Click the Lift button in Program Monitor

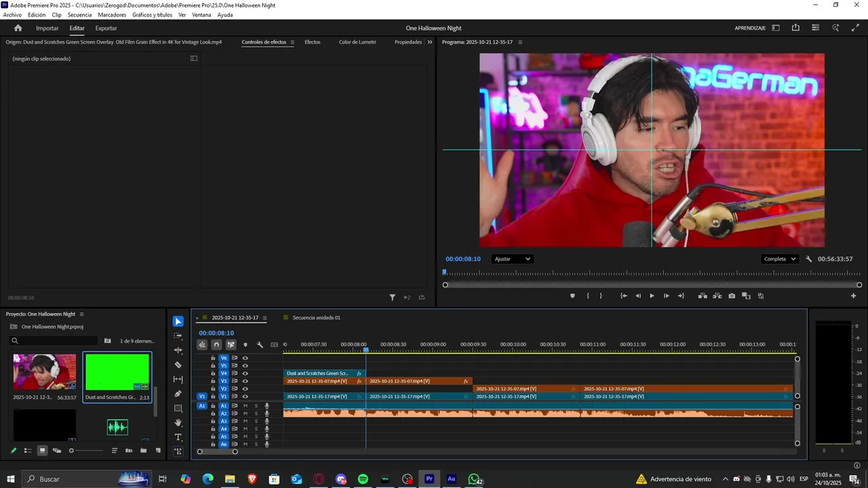(x=703, y=296)
